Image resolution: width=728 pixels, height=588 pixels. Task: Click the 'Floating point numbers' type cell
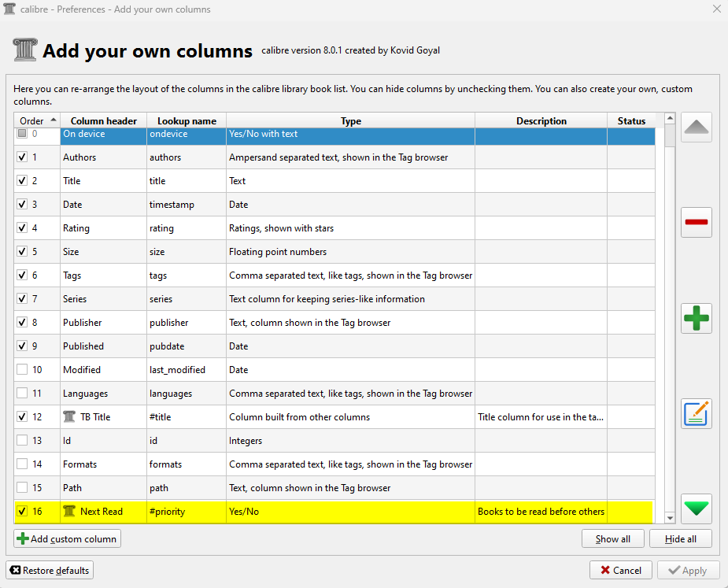[350, 252]
